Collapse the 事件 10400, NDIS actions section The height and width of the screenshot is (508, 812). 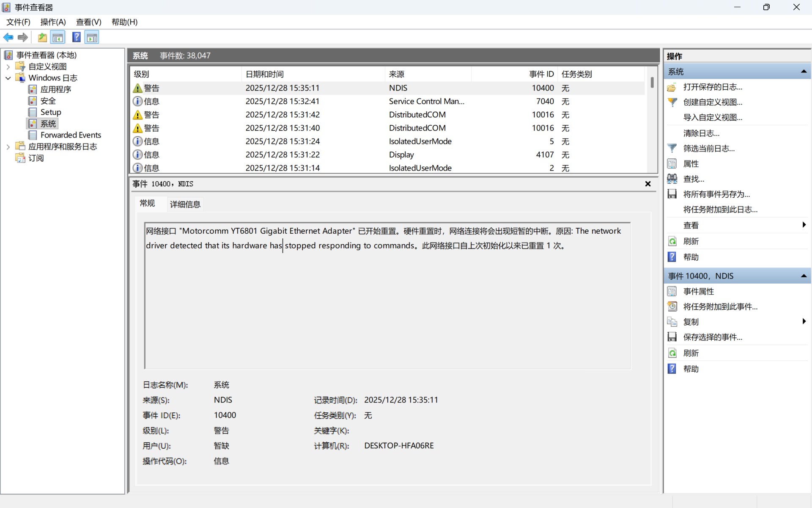tap(804, 276)
